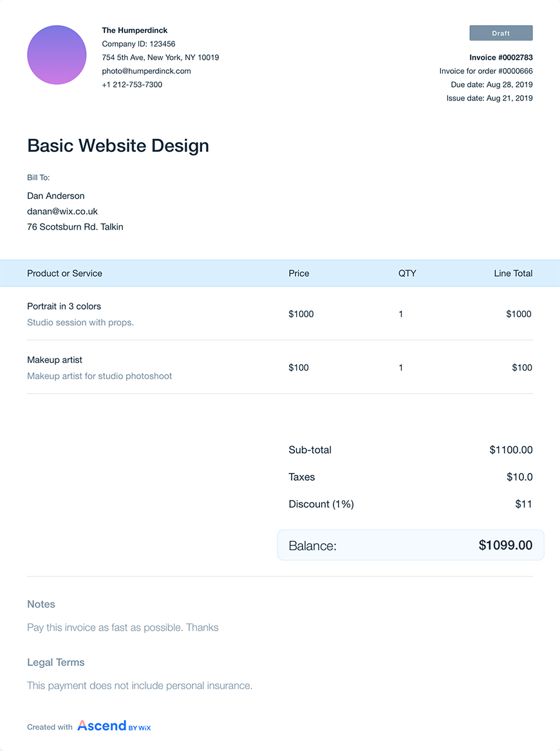Select the Portrait in 3 colors line item
Screen dimensions: 560x751
[280, 313]
